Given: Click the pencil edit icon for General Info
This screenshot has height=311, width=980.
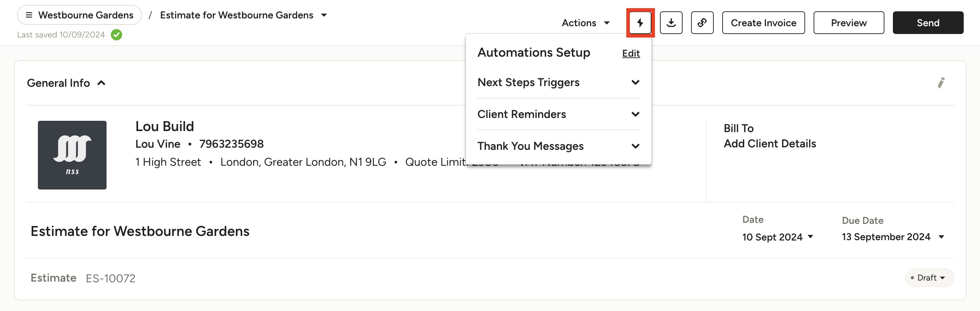Looking at the screenshot, I should pyautogui.click(x=941, y=83).
